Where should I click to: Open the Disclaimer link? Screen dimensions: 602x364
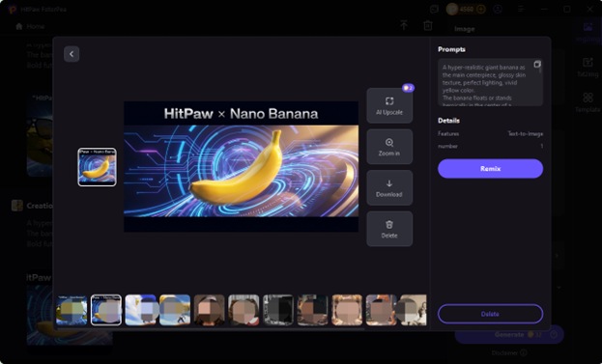509,352
